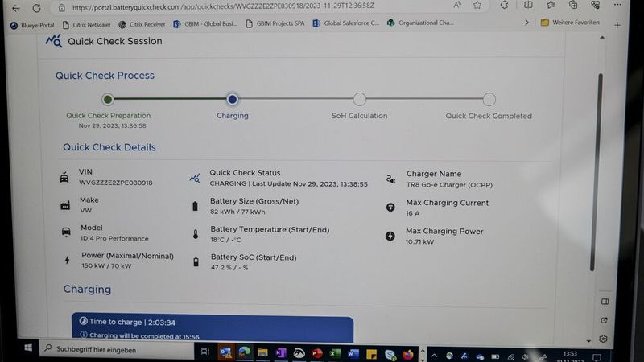Open Outlook from the taskbar

(225, 352)
